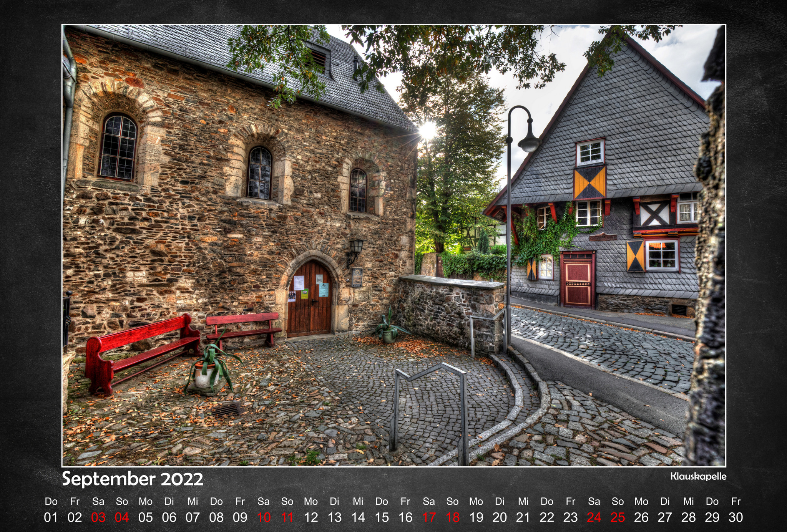Select red date 18 on calendar
Image resolution: width=787 pixels, height=532 pixels.
(453, 517)
